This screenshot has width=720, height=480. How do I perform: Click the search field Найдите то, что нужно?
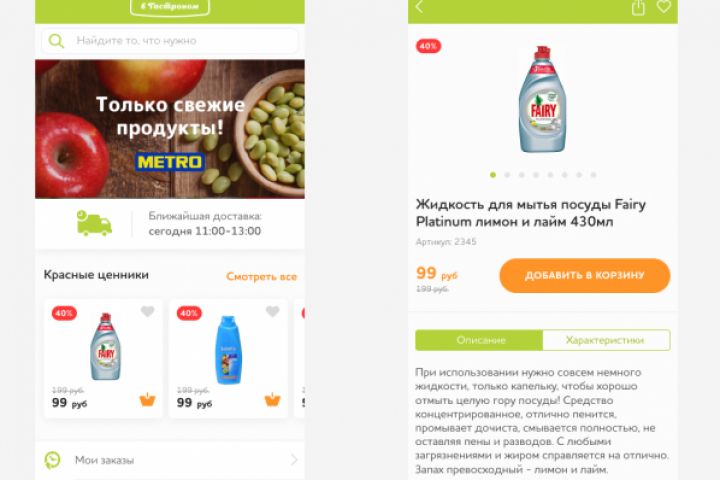(x=170, y=41)
